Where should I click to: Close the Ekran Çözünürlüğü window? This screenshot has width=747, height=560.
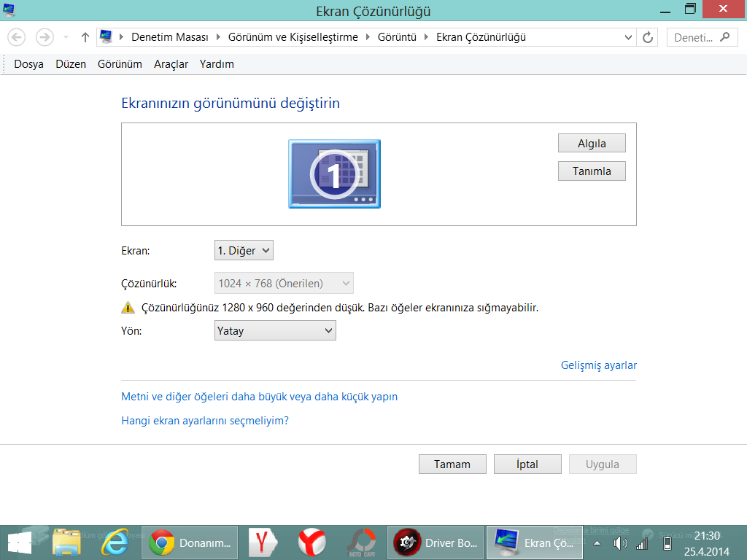tap(723, 9)
